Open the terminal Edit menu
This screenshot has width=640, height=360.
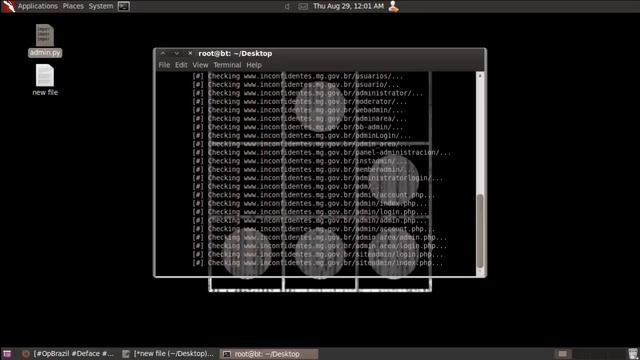tap(181, 65)
